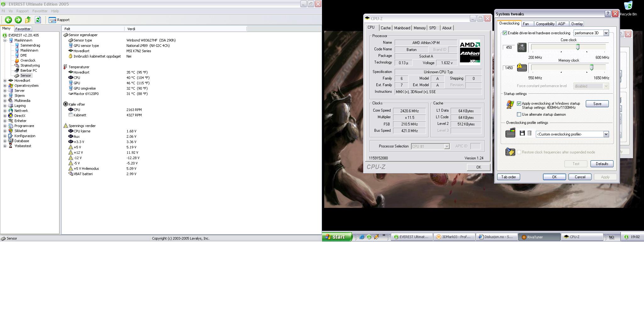This screenshot has height=322, width=644.
Task: Switch to the AGP tab in System tweaks
Action: 562,24
